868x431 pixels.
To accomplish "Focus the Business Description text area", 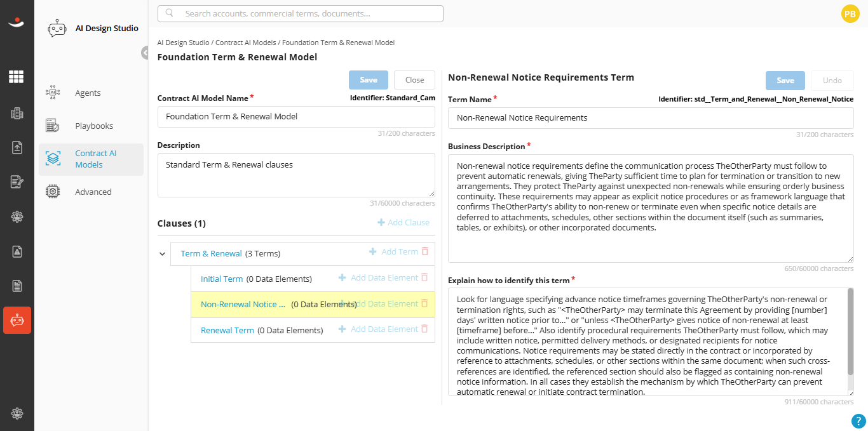I will coord(651,208).
